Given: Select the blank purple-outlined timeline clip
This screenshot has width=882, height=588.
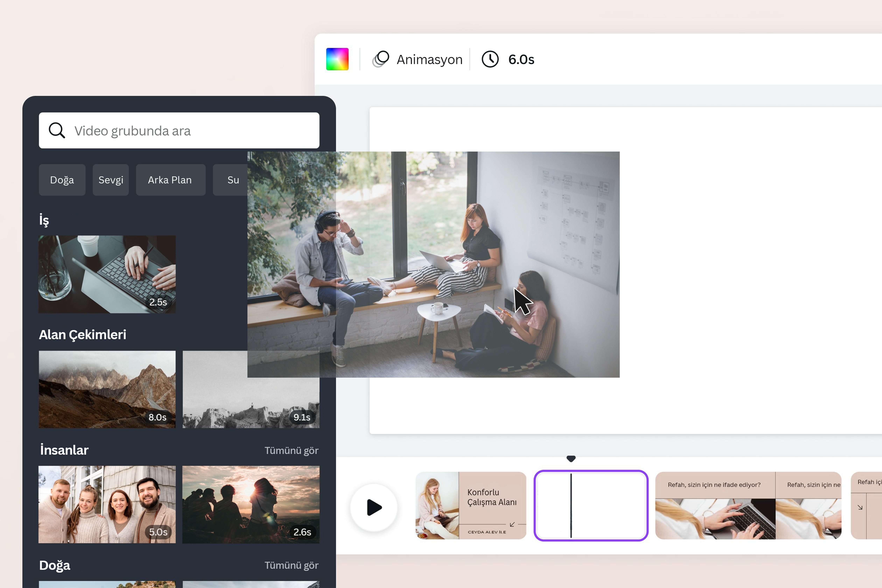Looking at the screenshot, I should coord(591,506).
